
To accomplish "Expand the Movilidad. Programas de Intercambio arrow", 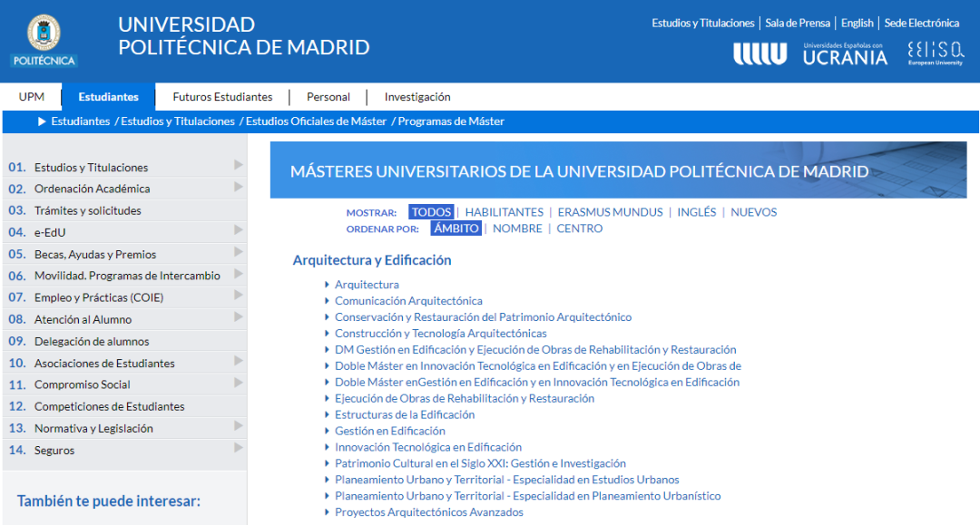I will pos(238,274).
